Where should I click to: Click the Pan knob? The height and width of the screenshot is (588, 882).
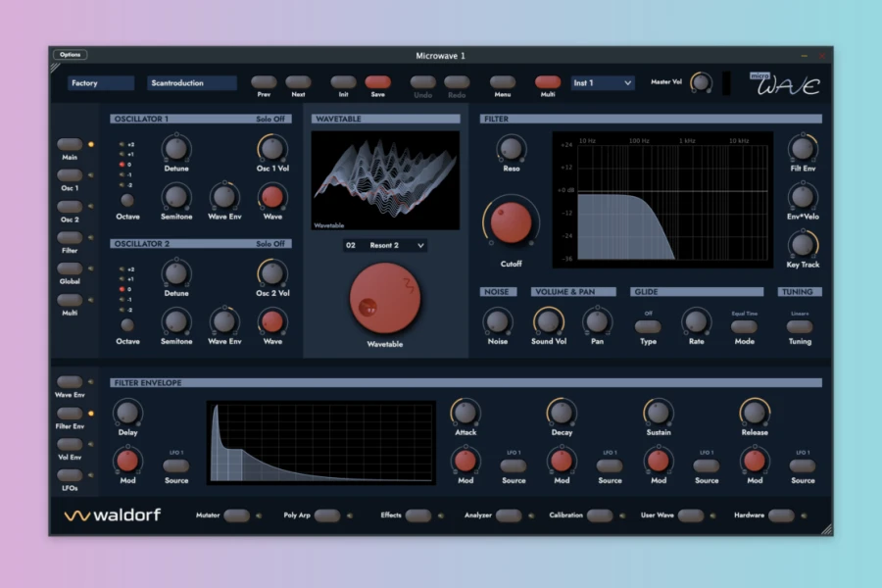point(597,321)
